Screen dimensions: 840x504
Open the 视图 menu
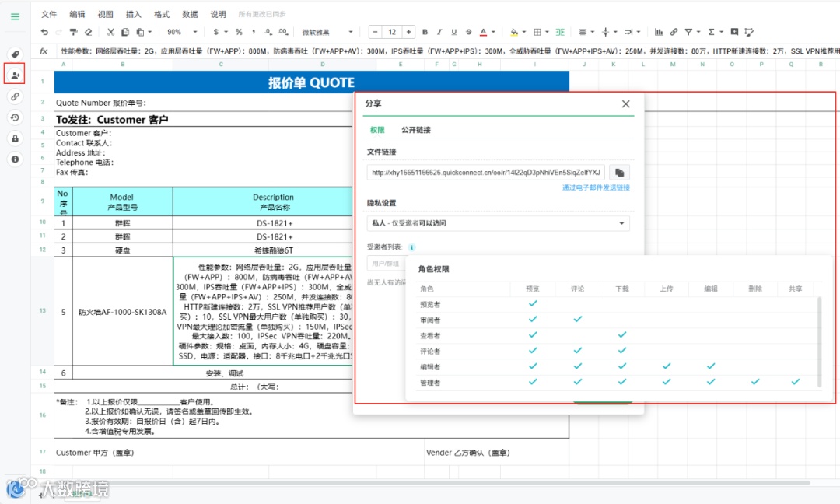click(x=105, y=14)
